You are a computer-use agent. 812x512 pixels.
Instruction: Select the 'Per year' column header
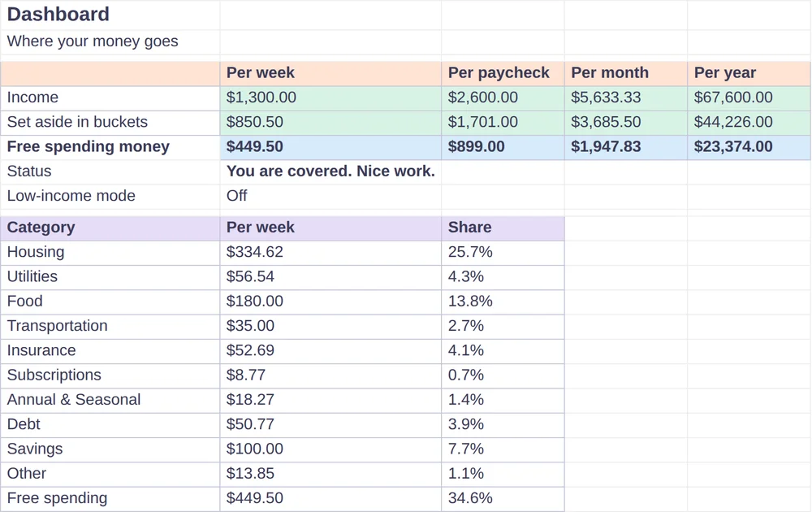click(x=749, y=73)
